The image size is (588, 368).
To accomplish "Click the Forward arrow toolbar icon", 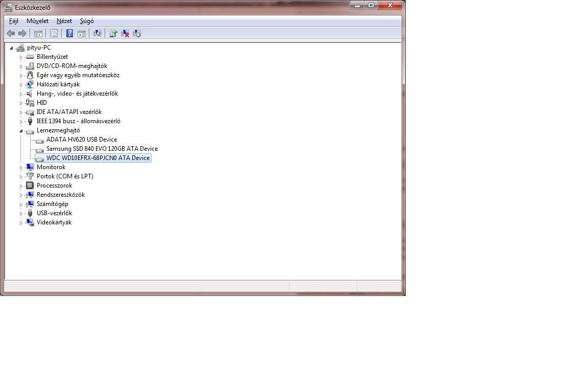I will (22, 33).
